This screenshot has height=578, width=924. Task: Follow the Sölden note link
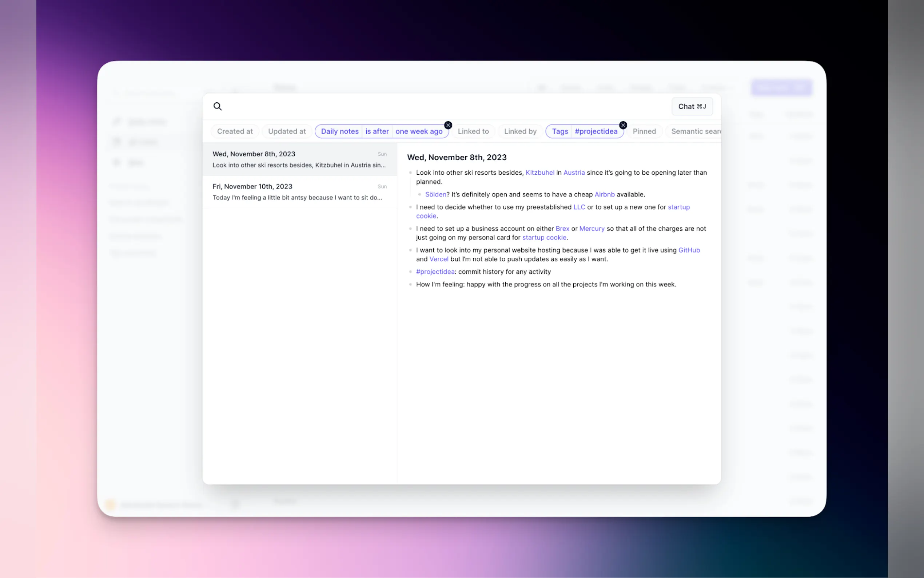(x=435, y=194)
